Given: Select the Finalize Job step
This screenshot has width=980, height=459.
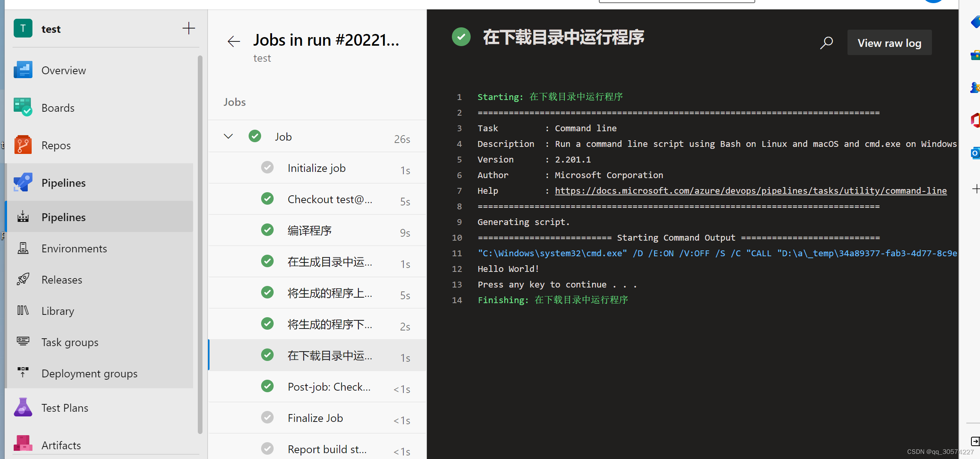Looking at the screenshot, I should [x=315, y=418].
